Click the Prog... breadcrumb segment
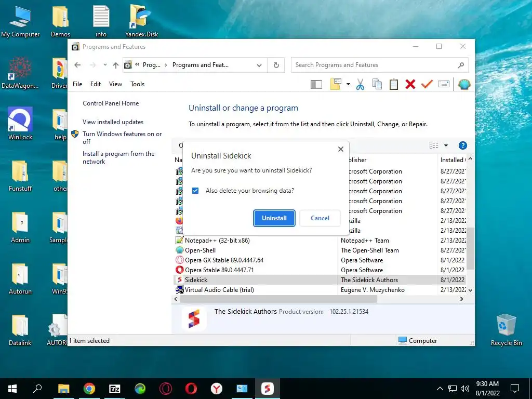This screenshot has height=399, width=532. pos(152,65)
